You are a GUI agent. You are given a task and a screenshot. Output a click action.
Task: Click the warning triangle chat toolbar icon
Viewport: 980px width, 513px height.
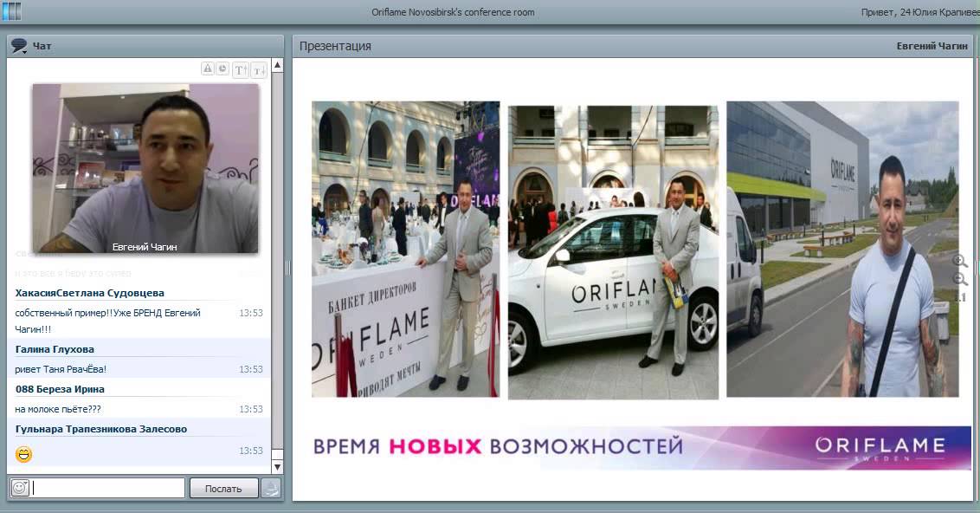(208, 68)
